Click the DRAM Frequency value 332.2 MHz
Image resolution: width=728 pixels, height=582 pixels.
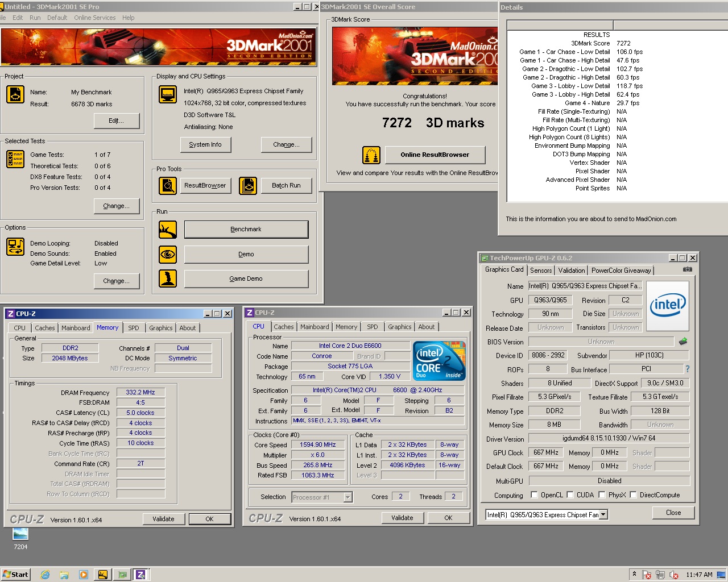pos(140,392)
